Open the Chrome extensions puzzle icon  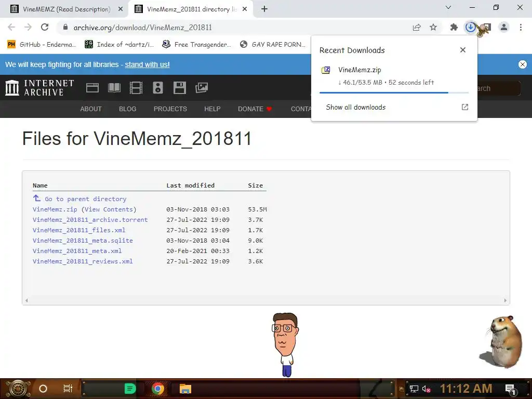click(454, 27)
